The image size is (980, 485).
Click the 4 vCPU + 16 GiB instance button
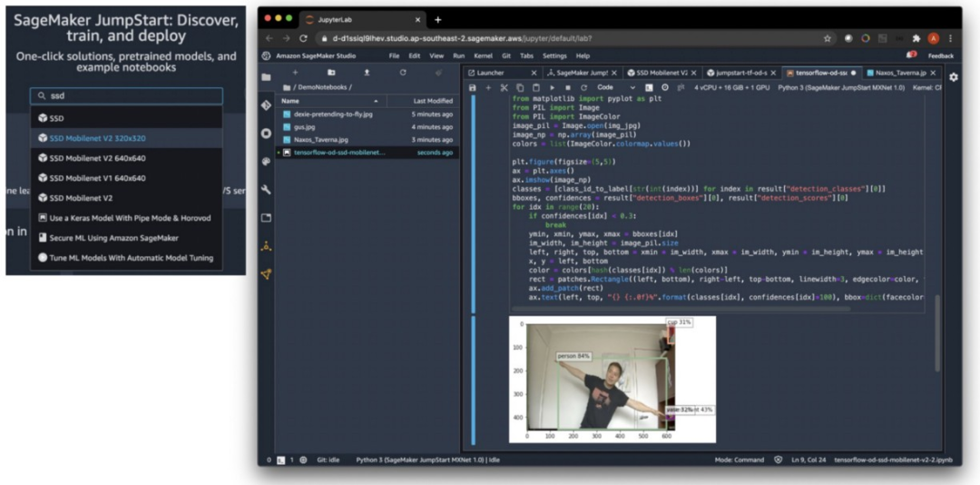point(732,87)
